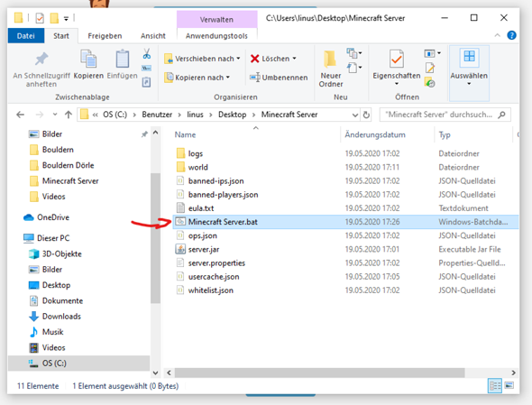This screenshot has width=532, height=405.
Task: Click the navigation pane vertical scrollbar
Action: pos(155,237)
